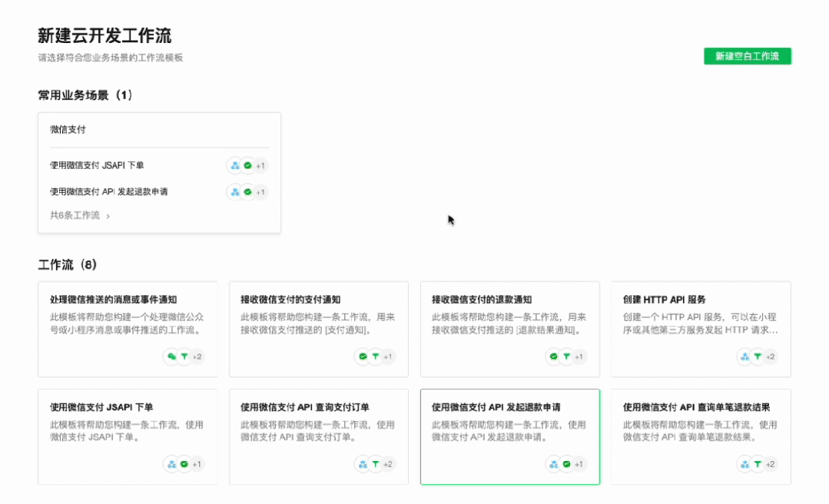Click the 新建云开发工作流 page title
The width and height of the screenshot is (829, 504).
[104, 35]
